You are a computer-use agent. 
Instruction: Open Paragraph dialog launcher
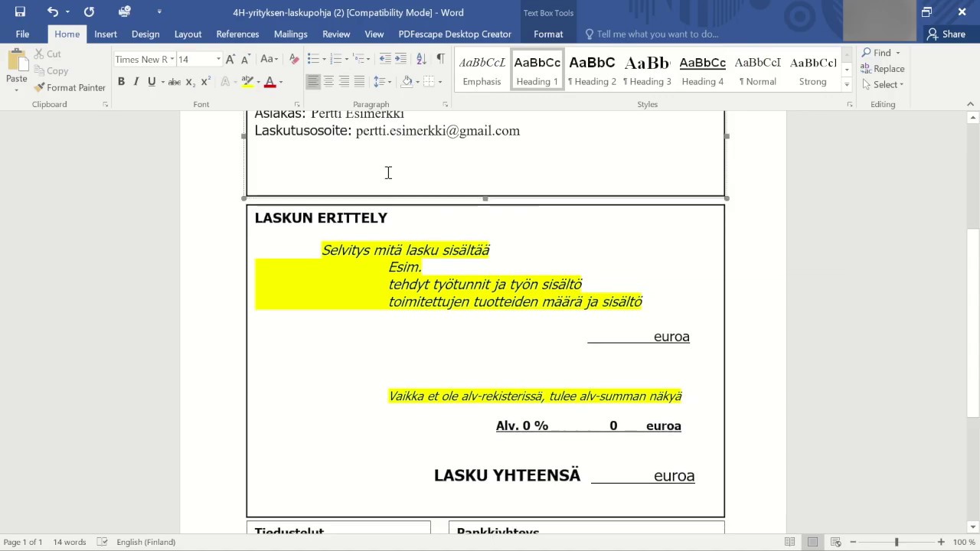coord(445,104)
